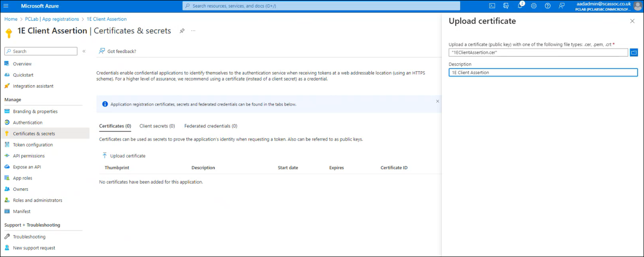Click the top resource search bar
The width and height of the screenshot is (644, 257).
(321, 6)
